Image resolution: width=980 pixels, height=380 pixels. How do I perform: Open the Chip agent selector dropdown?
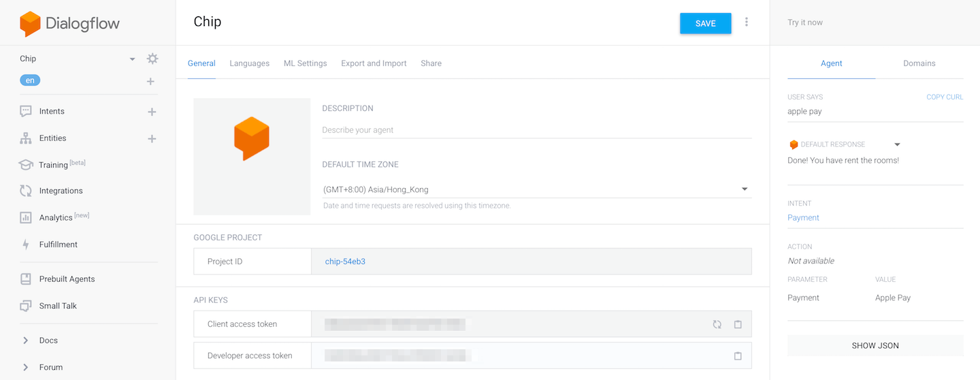point(132,59)
